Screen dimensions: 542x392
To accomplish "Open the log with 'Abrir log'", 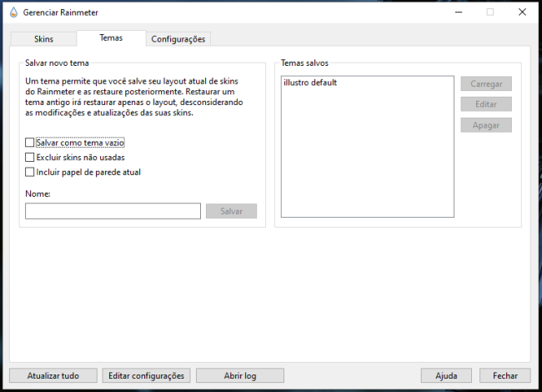I will tap(240, 375).
